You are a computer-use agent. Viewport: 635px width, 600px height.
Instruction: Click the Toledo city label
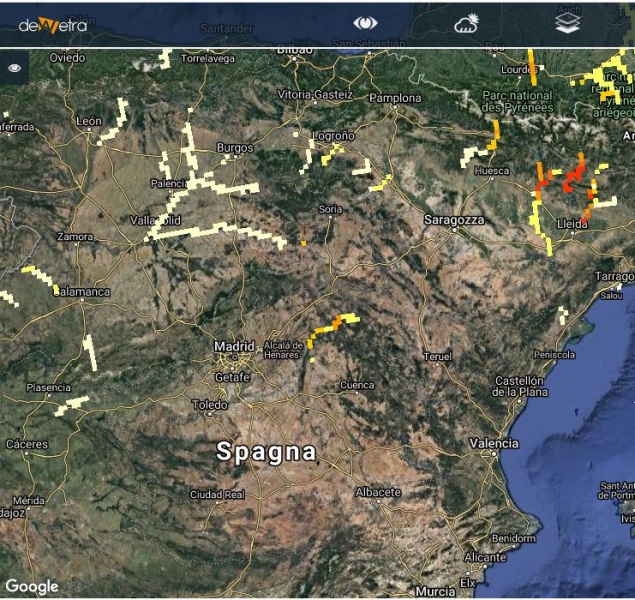tap(209, 404)
